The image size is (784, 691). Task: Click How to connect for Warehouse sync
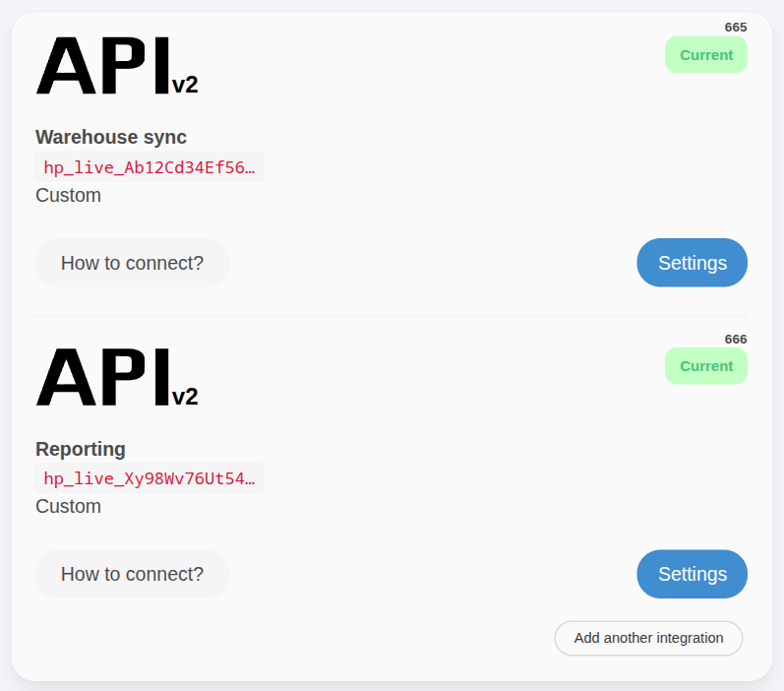coord(132,263)
